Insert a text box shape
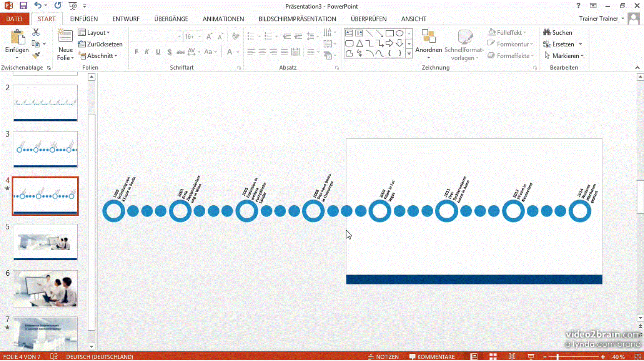644x361 pixels. coord(349,33)
